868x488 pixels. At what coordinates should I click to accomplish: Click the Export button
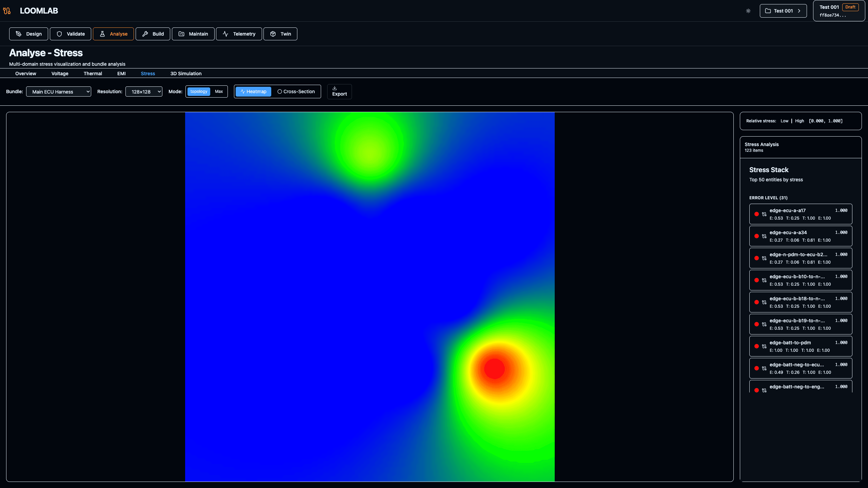point(339,91)
